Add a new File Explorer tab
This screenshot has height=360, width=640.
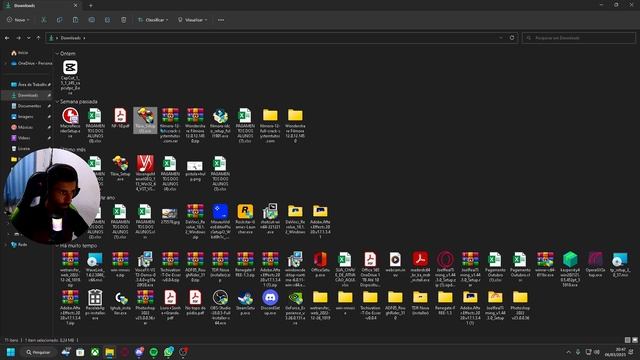pos(91,5)
